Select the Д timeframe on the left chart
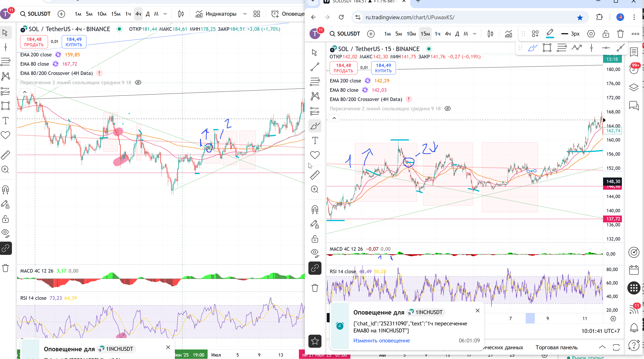This screenshot has height=359, width=644. pyautogui.click(x=147, y=14)
